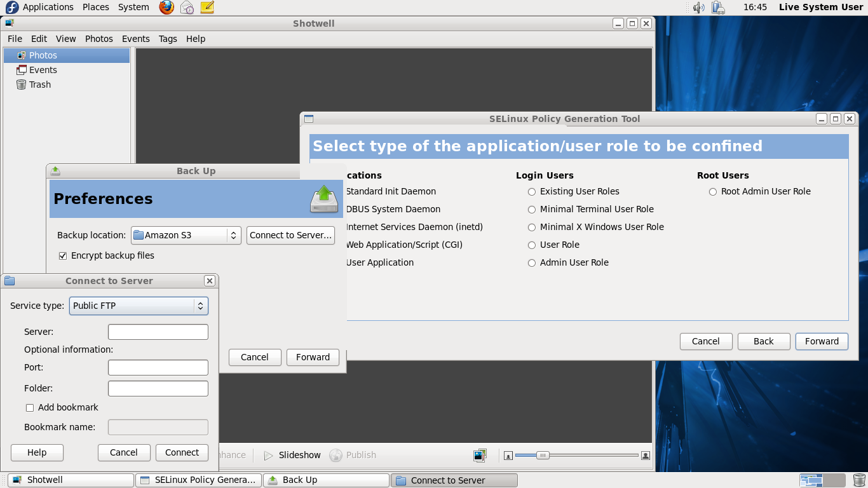The height and width of the screenshot is (488, 868).
Task: Cancel the Connect to Server dialog
Action: pyautogui.click(x=124, y=452)
